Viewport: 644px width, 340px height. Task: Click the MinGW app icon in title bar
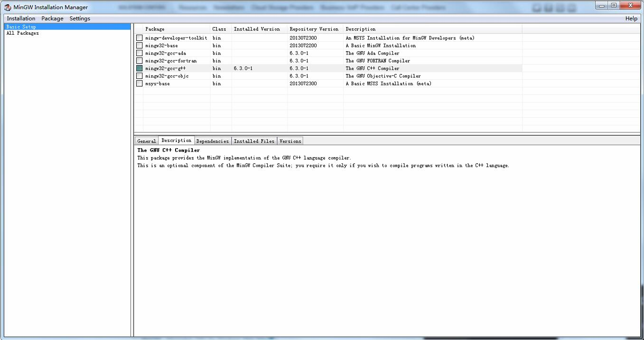click(8, 7)
